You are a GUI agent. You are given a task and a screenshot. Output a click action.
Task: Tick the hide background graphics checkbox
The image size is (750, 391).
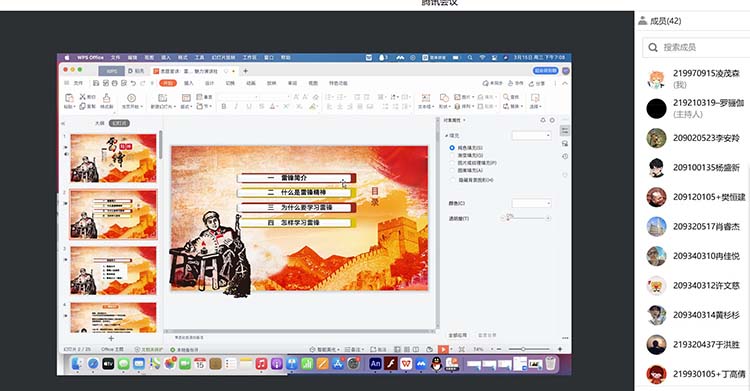coord(452,180)
